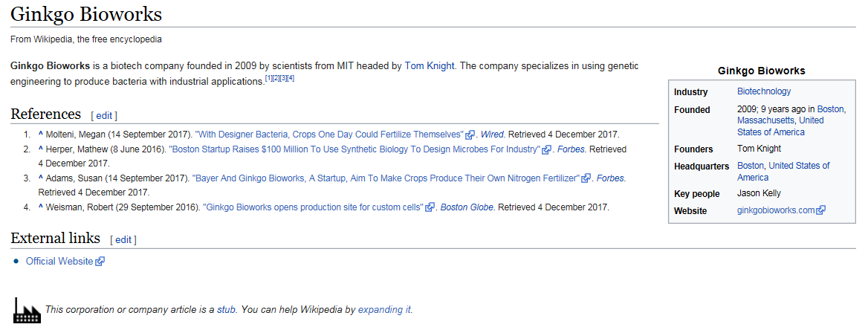Open the Wired magazine link
Image resolution: width=868 pixels, height=330 pixels.
point(492,135)
